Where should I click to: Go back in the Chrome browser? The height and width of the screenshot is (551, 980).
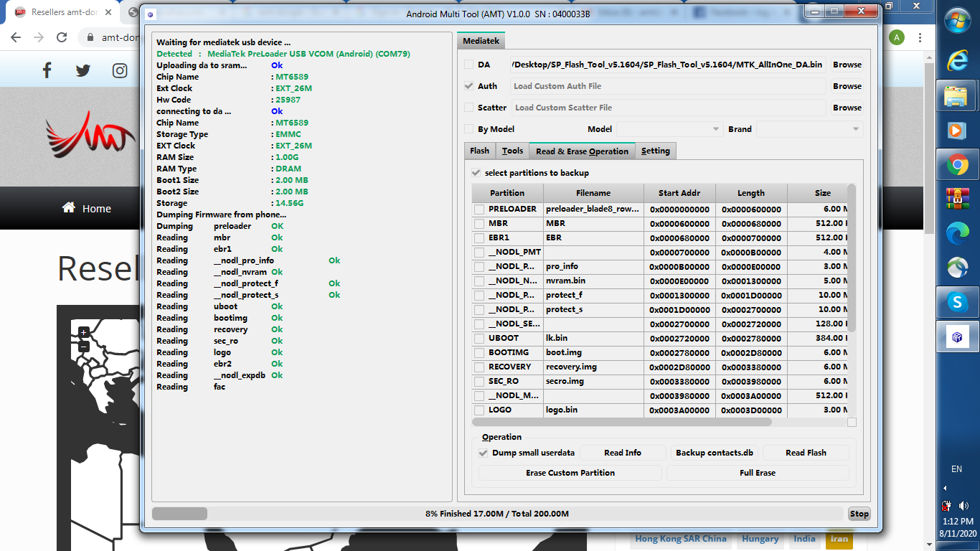click(16, 37)
